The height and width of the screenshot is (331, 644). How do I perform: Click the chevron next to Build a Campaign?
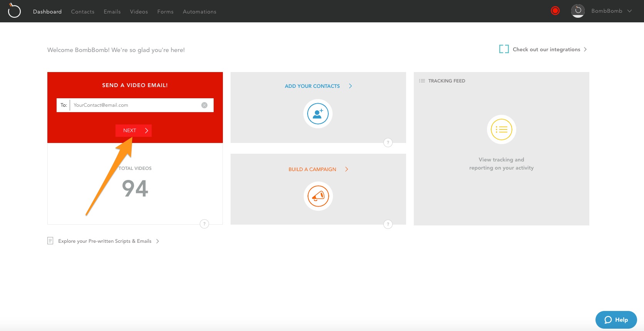(x=346, y=169)
